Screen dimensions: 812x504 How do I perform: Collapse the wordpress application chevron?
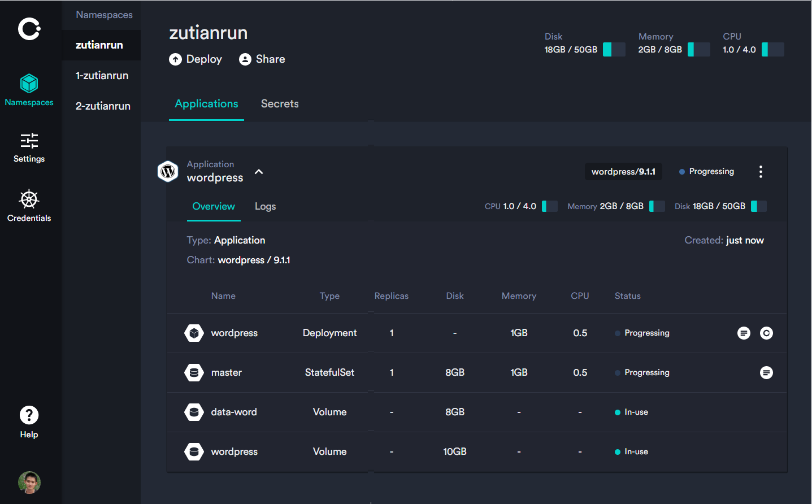pos(259,172)
